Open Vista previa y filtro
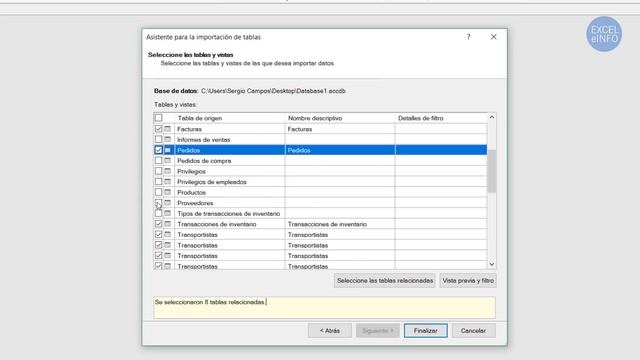The image size is (640, 360). coord(468,280)
